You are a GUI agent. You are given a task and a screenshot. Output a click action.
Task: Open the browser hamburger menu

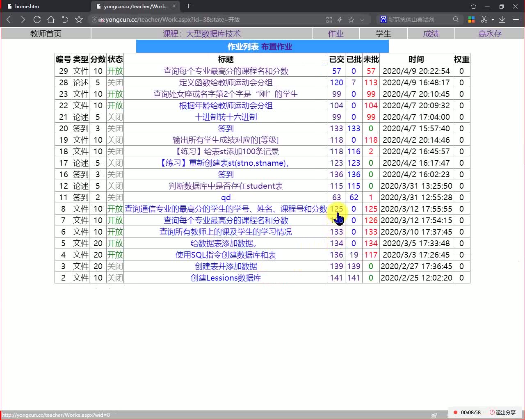click(516, 19)
